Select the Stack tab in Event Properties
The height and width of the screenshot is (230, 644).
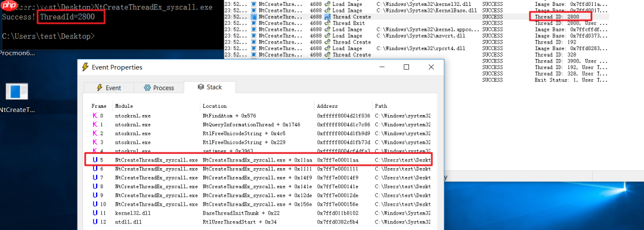[209, 87]
